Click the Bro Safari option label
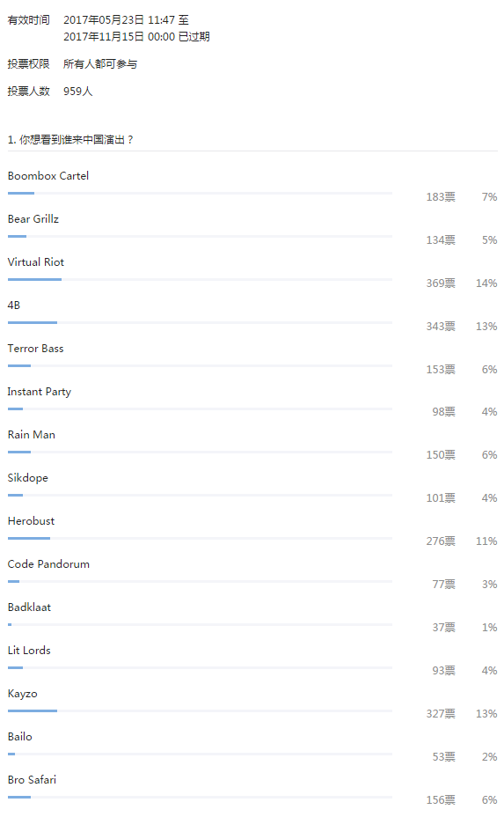The height and width of the screenshot is (817, 504). [x=33, y=780]
